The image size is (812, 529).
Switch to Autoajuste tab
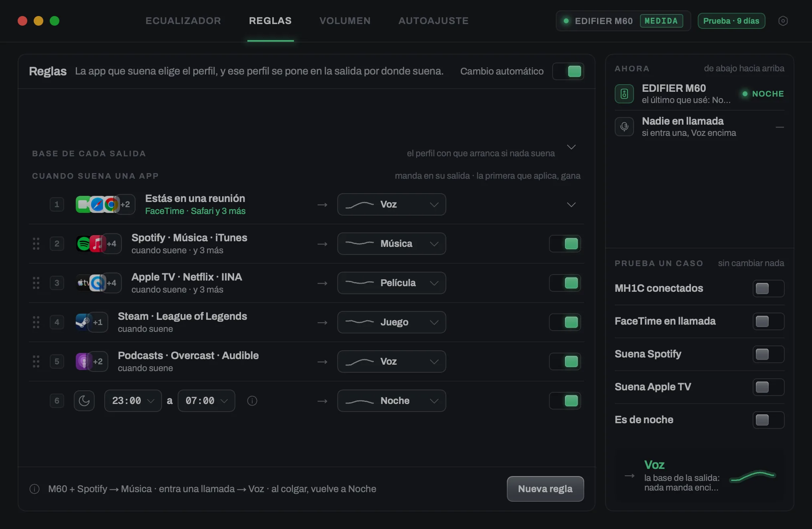(x=433, y=21)
